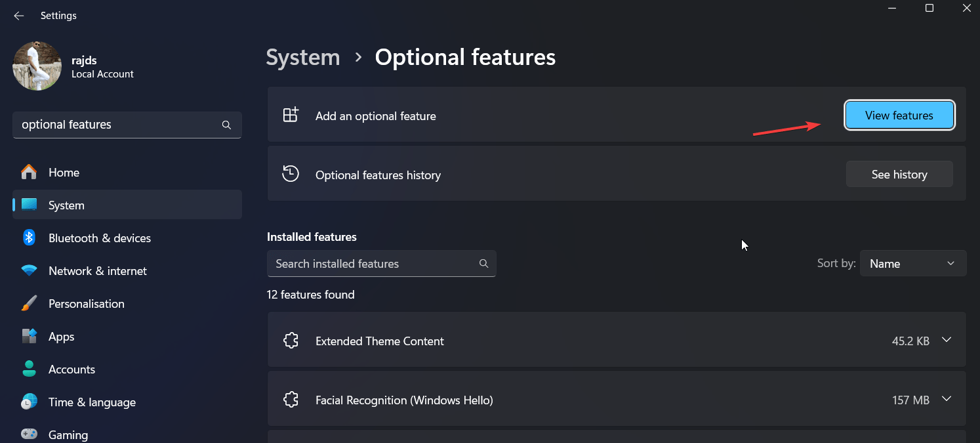This screenshot has height=443, width=980.
Task: Open Gaming settings
Action: pyautogui.click(x=68, y=433)
